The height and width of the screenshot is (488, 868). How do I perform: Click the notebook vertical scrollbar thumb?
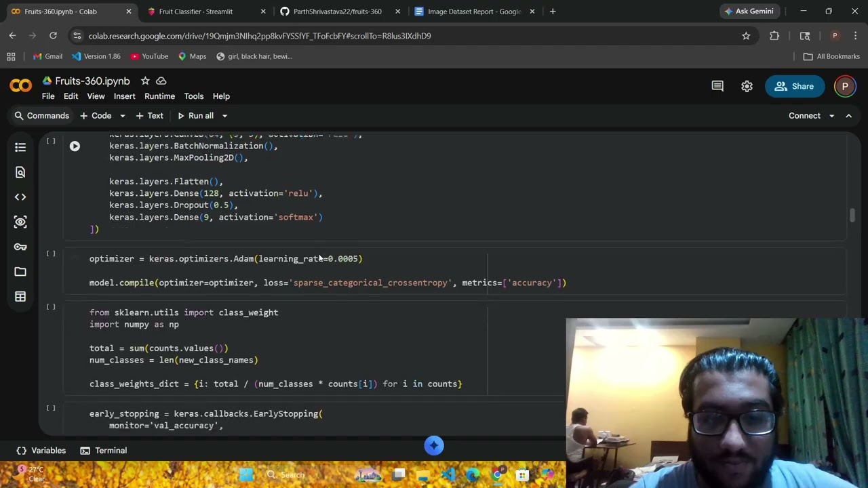(x=852, y=215)
